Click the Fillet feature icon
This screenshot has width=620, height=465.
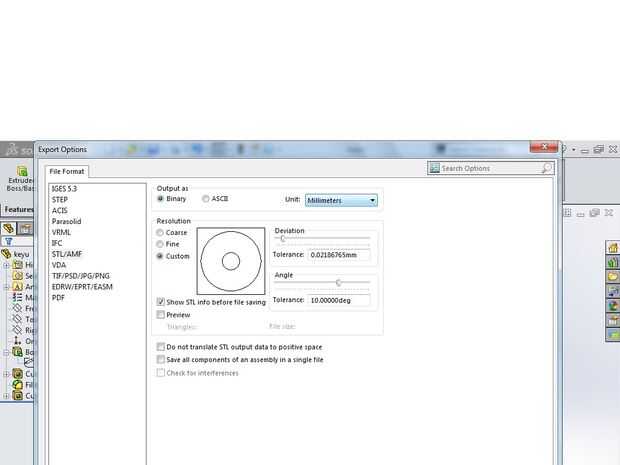tap(18, 384)
